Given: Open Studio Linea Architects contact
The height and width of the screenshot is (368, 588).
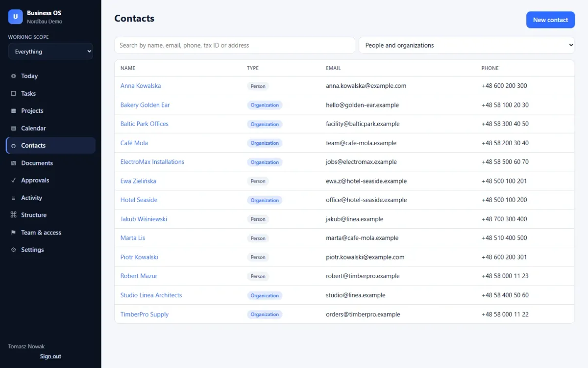Looking at the screenshot, I should tap(151, 295).
